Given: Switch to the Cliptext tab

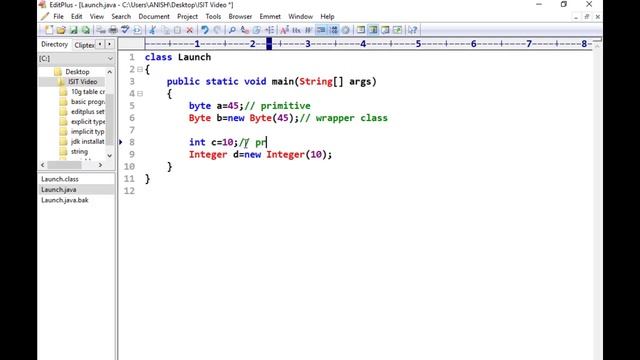Looking at the screenshot, I should click(x=84, y=45).
